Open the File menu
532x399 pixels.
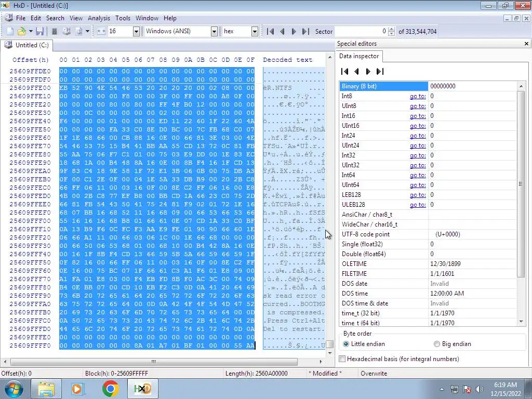[21, 18]
